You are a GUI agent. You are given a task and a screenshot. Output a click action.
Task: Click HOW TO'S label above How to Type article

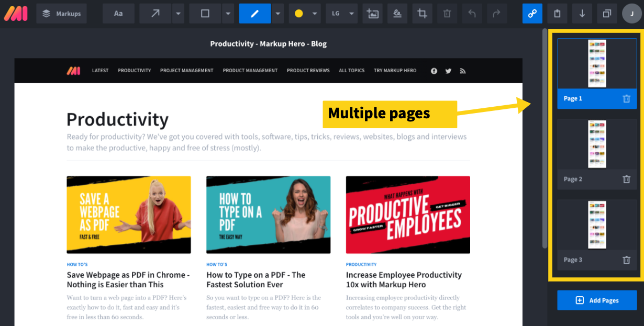(x=217, y=265)
